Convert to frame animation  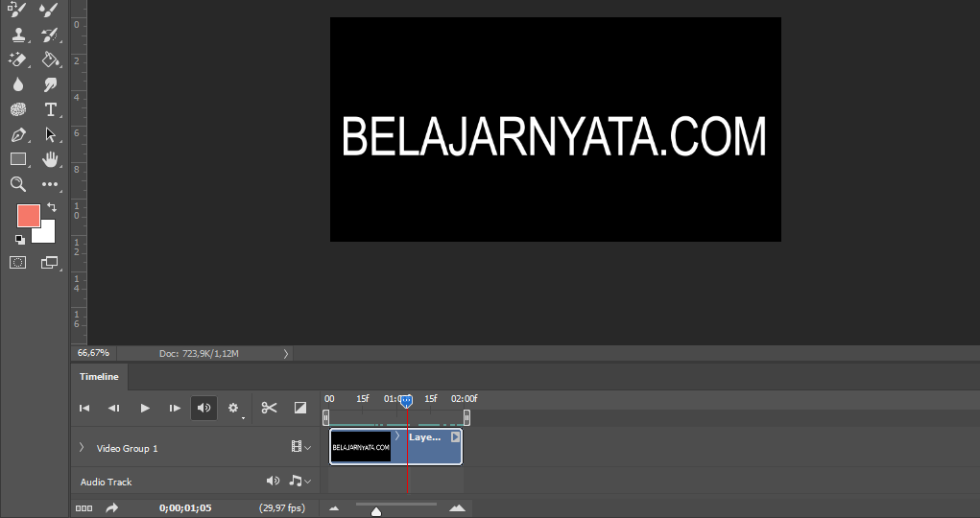[84, 508]
